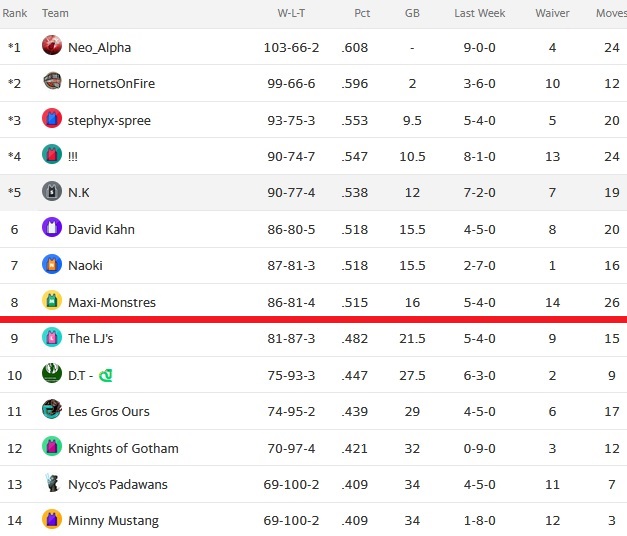The height and width of the screenshot is (536, 627).
Task: Click stephyx-spree's red jersey avatar
Action: pos(52,118)
